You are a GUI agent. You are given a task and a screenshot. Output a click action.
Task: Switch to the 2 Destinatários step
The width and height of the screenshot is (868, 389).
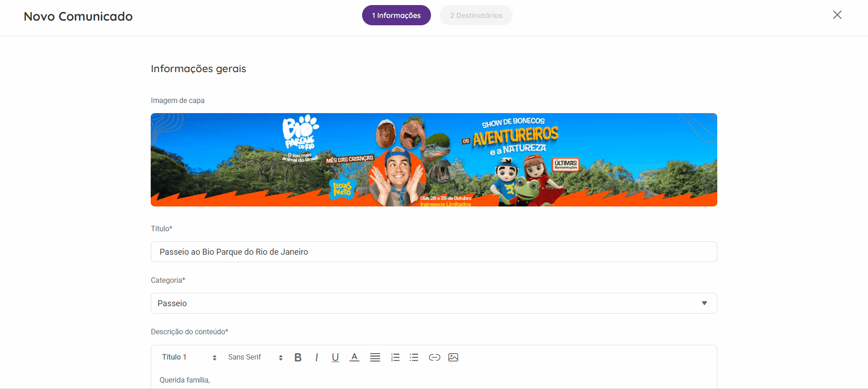pyautogui.click(x=476, y=15)
